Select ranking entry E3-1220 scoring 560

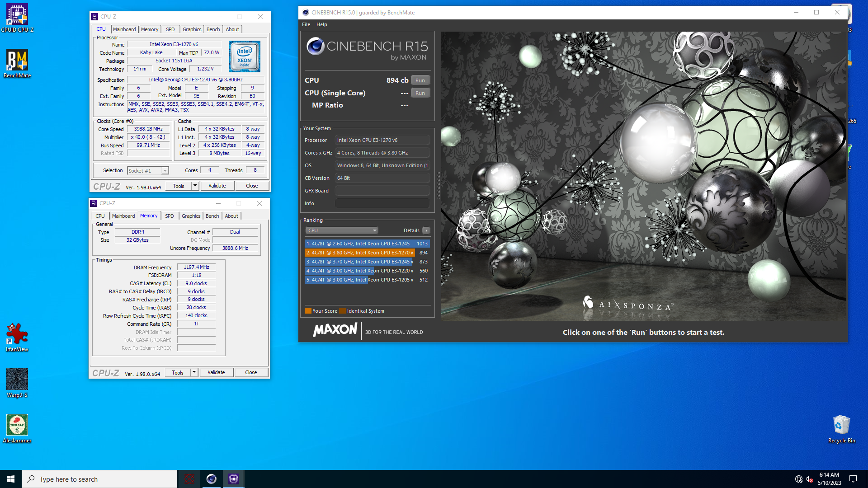pyautogui.click(x=367, y=271)
